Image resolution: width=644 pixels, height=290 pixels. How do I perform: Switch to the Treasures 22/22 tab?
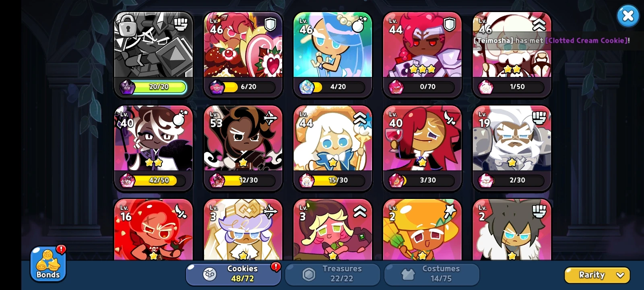tap(332, 274)
